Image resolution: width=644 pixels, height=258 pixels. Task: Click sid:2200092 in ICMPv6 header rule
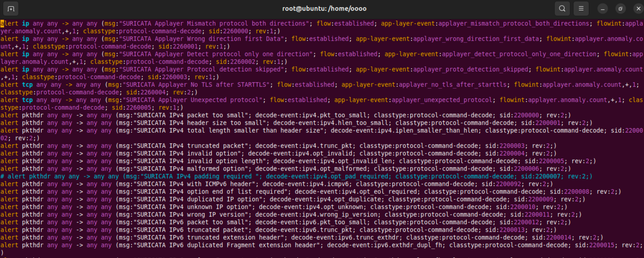(x=501, y=184)
